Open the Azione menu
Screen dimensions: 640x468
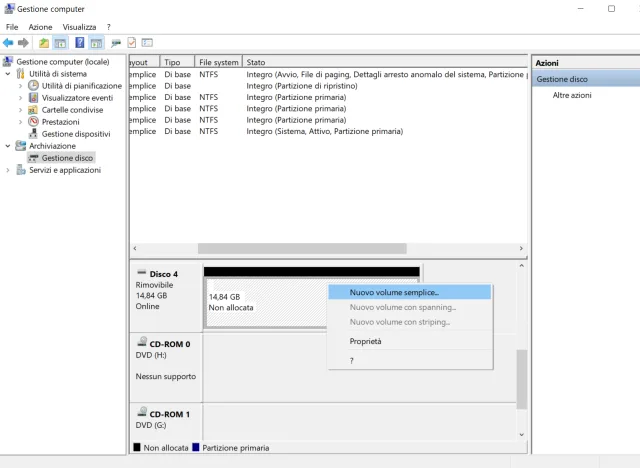(40, 27)
